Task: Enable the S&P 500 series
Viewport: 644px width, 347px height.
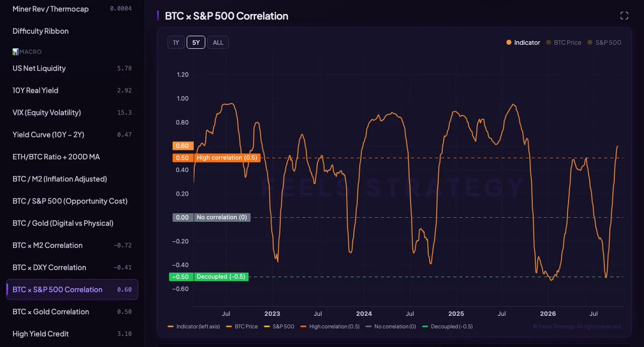Action: coord(604,42)
